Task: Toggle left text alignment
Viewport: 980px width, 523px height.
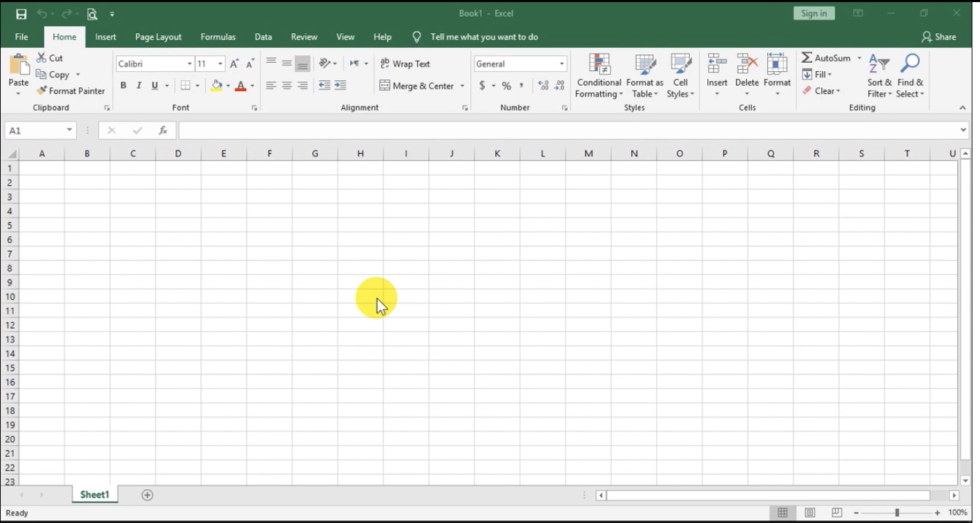Action: (x=271, y=86)
